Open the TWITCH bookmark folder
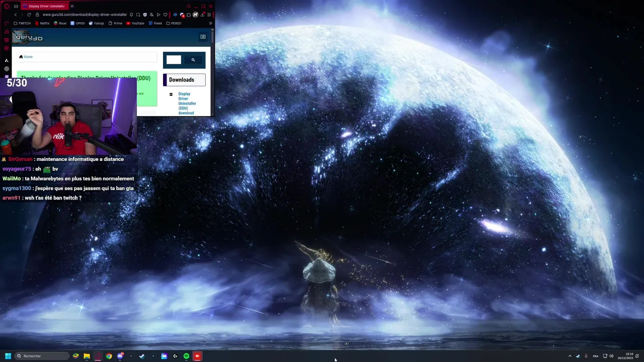The width and height of the screenshot is (644, 362). [x=22, y=23]
